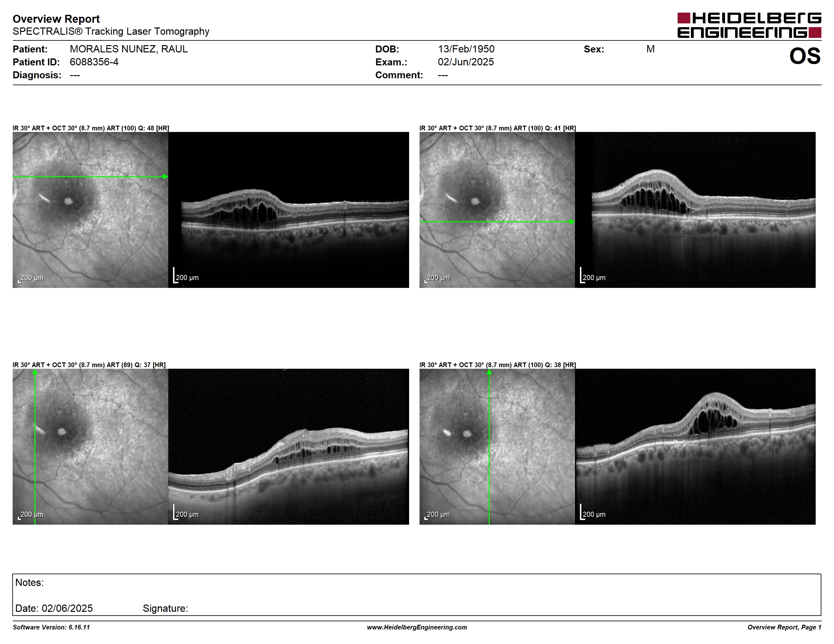Select the DOB value 13/Feb/1950
Screen dimensions: 834x644
(466, 49)
